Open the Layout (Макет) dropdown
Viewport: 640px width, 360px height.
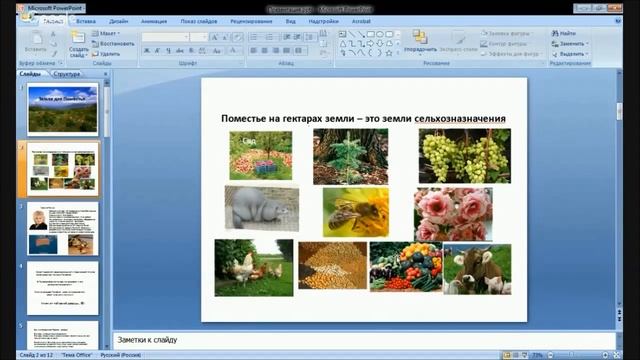point(106,33)
